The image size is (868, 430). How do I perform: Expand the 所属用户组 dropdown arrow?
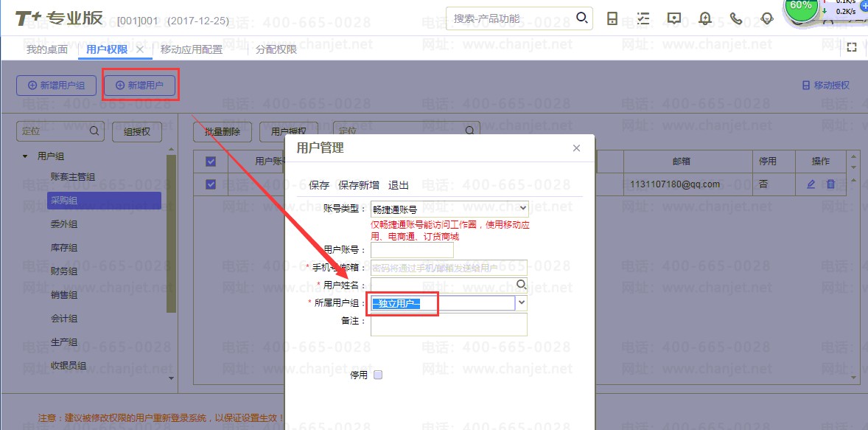click(522, 303)
